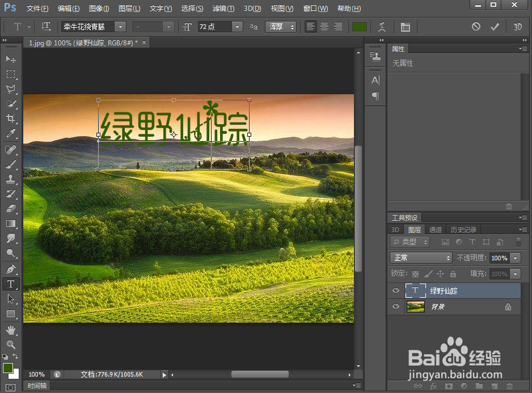Toggle text orientation in options bar
Viewport: 532px width, 393px height.
[x=46, y=27]
